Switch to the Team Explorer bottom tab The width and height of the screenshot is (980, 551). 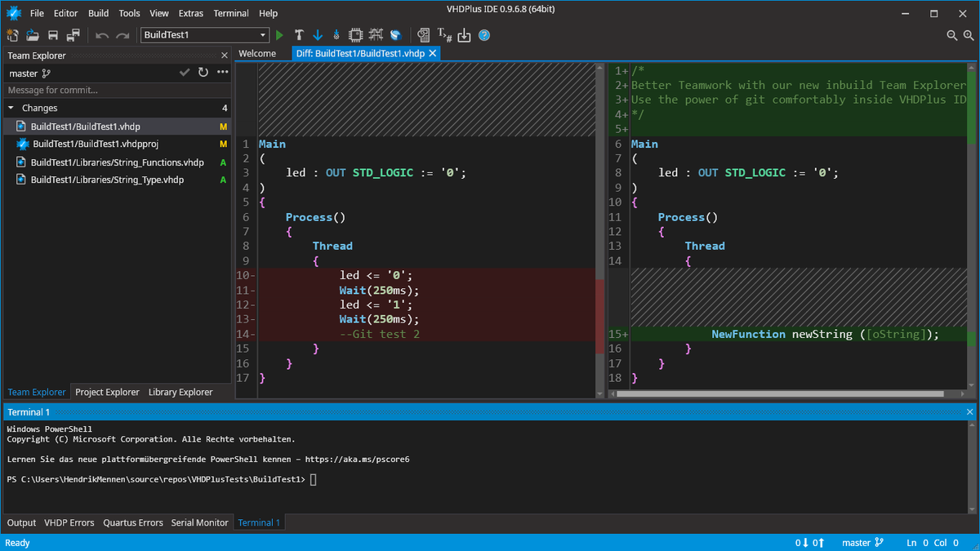click(x=37, y=392)
